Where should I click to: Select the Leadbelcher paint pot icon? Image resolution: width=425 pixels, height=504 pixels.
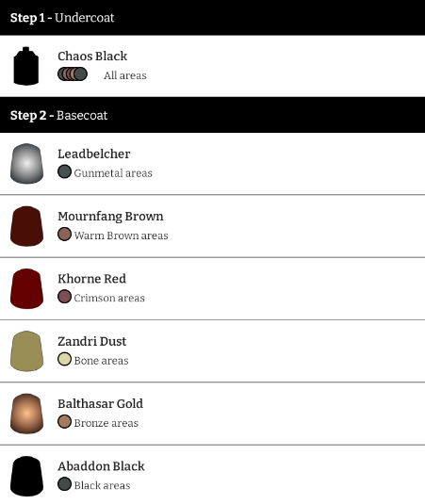[x=26, y=164]
